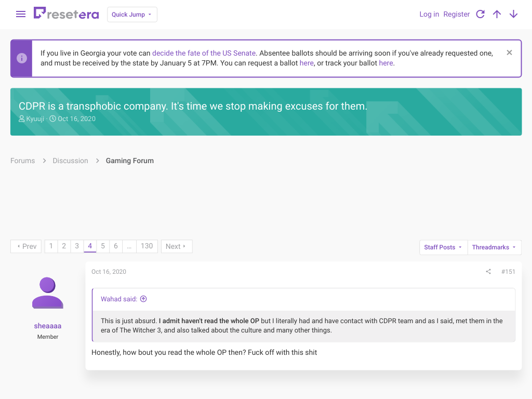Click sheaaaa's default avatar
532x399 pixels.
[x=47, y=293]
